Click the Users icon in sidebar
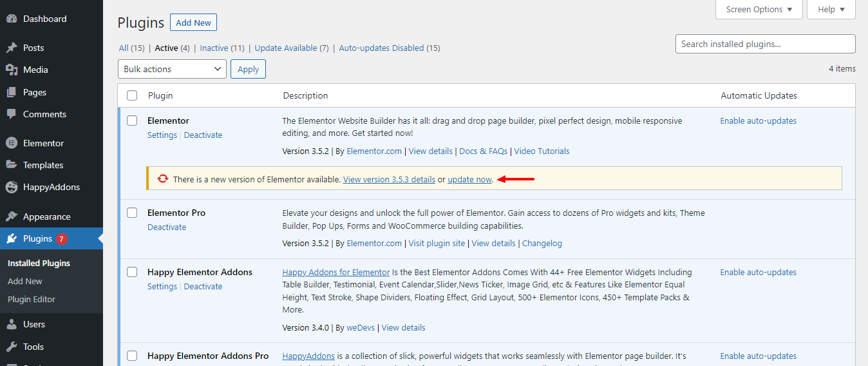 [x=12, y=324]
